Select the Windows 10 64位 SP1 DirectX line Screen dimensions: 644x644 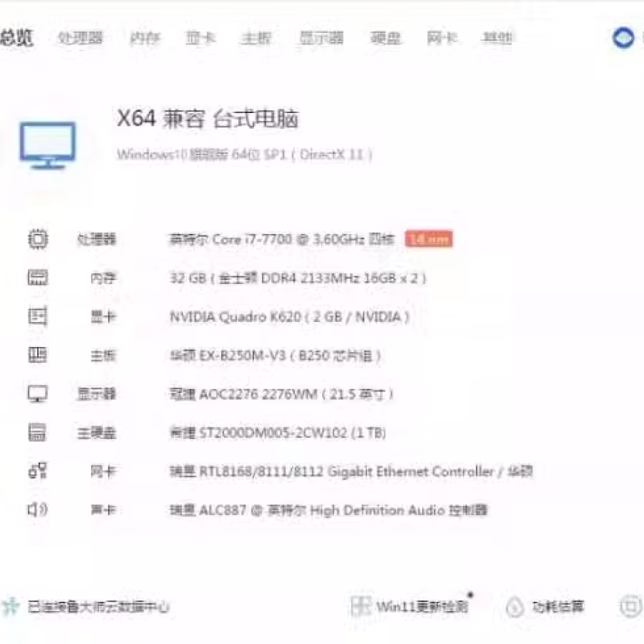(245, 155)
